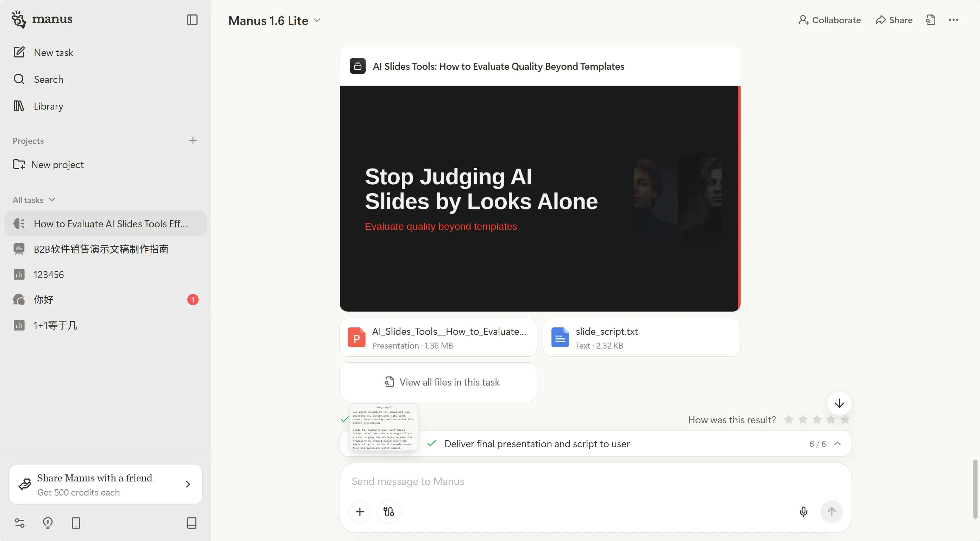The image size is (980, 541).
Task: Collapse sidebar with panel toggle icon
Action: (192, 20)
